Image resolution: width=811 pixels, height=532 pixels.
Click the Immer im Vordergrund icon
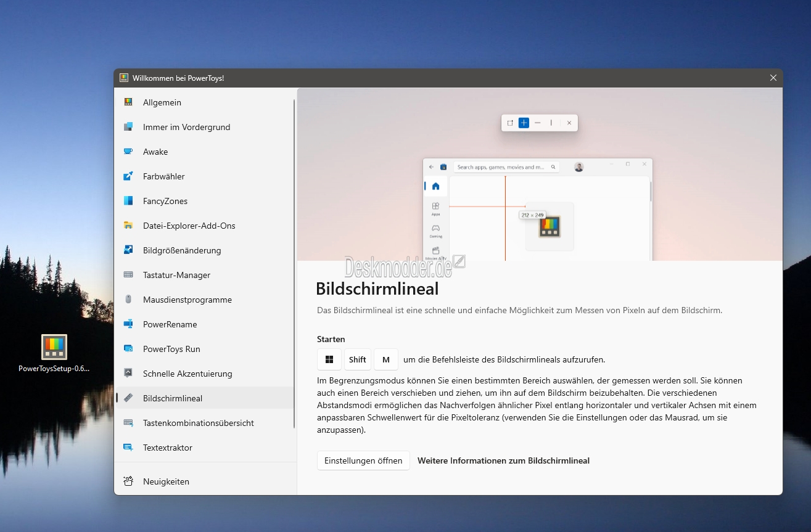pyautogui.click(x=128, y=127)
